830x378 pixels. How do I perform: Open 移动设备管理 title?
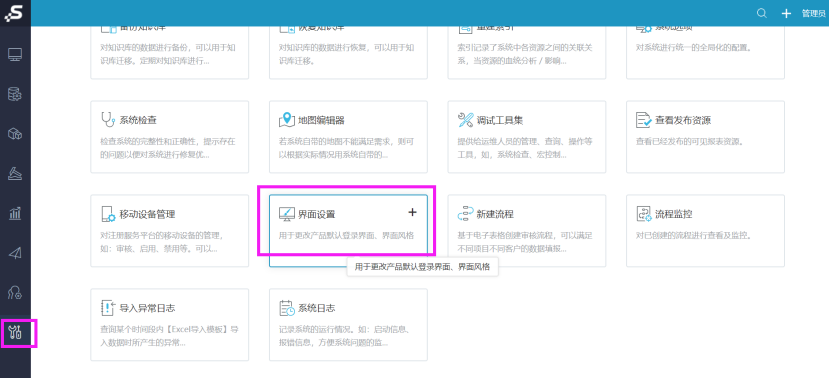(x=147, y=214)
